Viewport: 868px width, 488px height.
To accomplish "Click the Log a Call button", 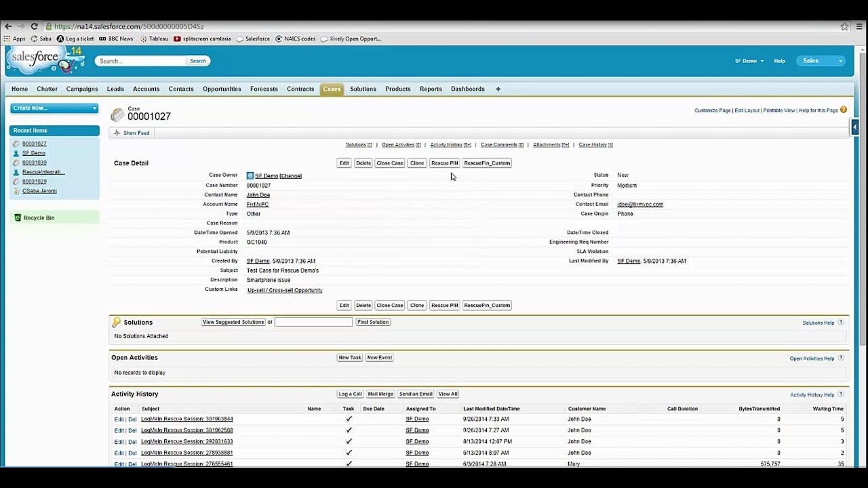I will click(351, 394).
